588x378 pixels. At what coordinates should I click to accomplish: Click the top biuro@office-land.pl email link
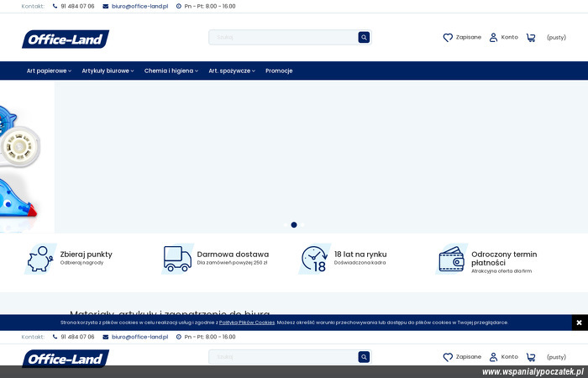pyautogui.click(x=140, y=7)
